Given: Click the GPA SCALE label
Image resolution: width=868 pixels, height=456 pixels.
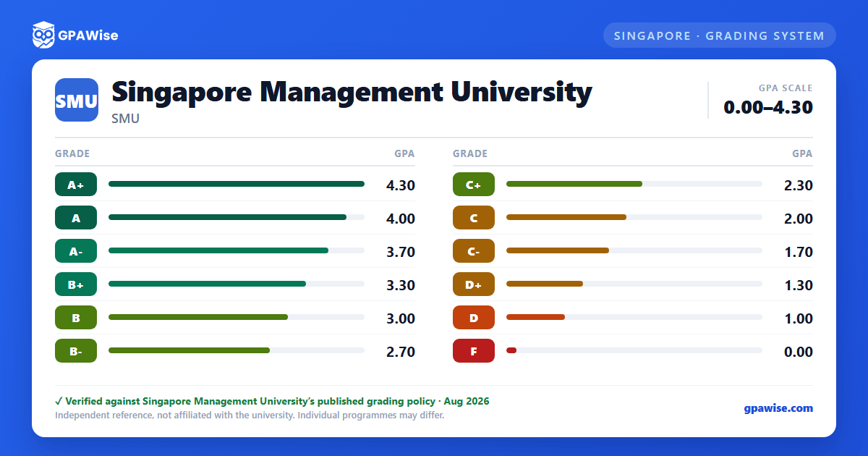Looking at the screenshot, I should coord(786,88).
